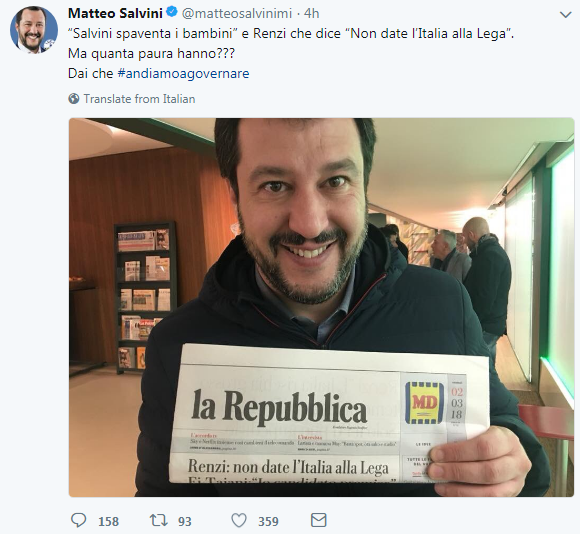Image resolution: width=580 pixels, height=534 pixels.
Task: Like the tweet with the heart icon
Action: tap(239, 521)
